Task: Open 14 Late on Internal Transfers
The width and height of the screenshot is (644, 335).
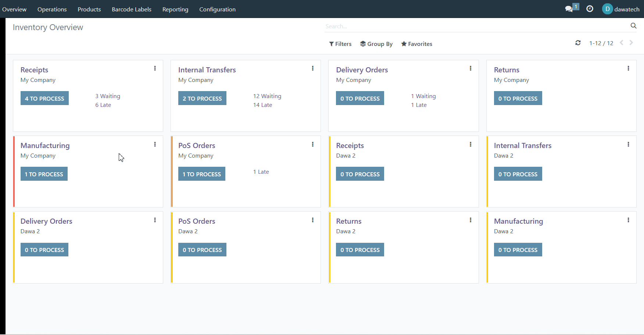Action: [263, 105]
